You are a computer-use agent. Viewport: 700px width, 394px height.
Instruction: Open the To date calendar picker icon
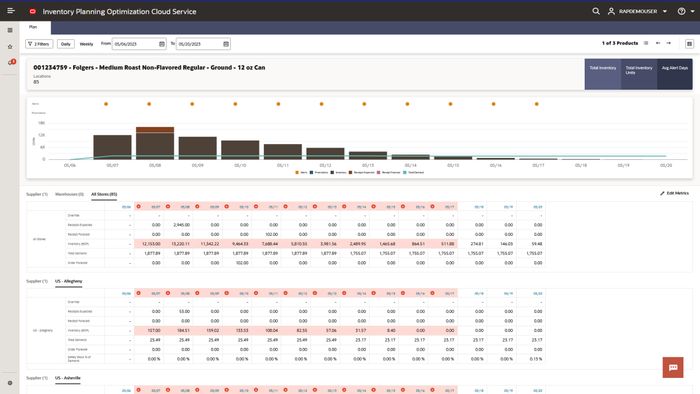pyautogui.click(x=226, y=44)
